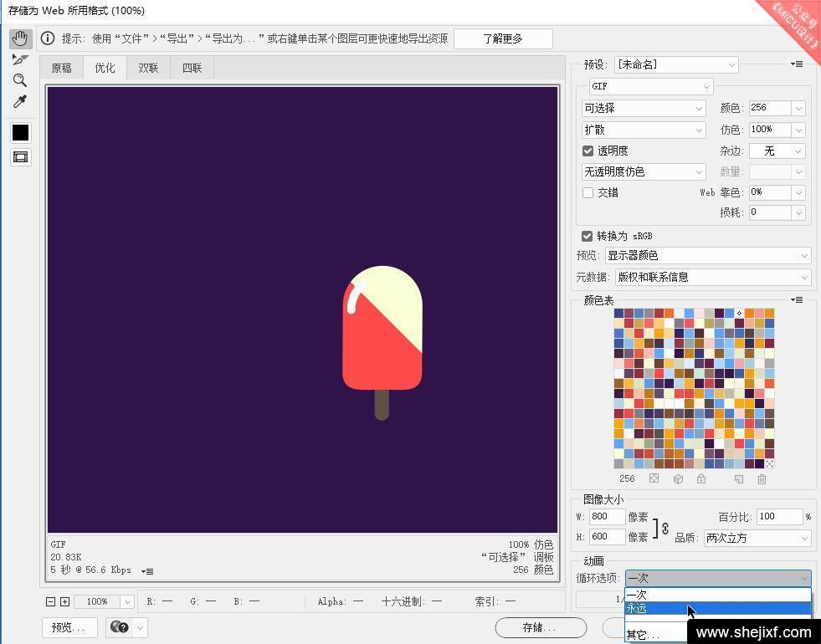Open the GIF file format dropdown
The width and height of the screenshot is (821, 644).
pos(650,86)
